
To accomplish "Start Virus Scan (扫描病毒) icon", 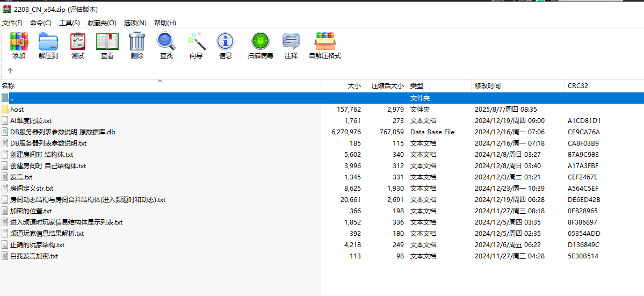I will tap(261, 41).
